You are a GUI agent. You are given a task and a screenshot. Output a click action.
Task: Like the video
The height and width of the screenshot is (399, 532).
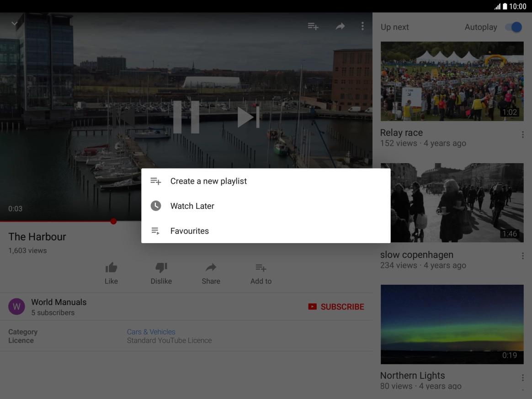point(111,273)
